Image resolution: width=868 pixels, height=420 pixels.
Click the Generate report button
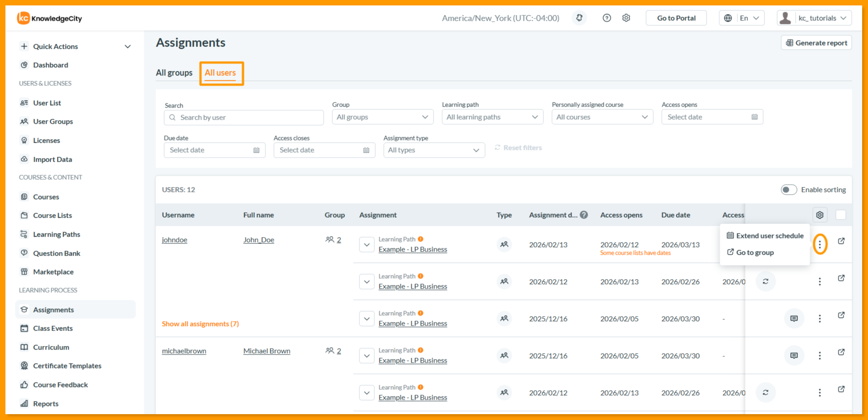[x=816, y=43]
